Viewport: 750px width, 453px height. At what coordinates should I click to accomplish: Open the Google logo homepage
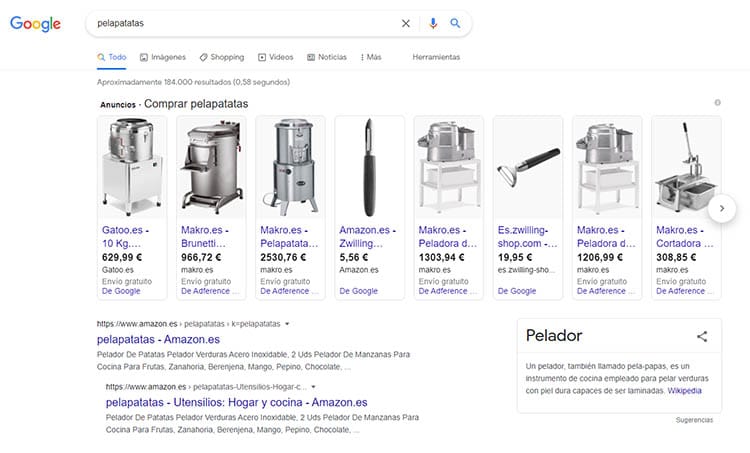point(35,23)
